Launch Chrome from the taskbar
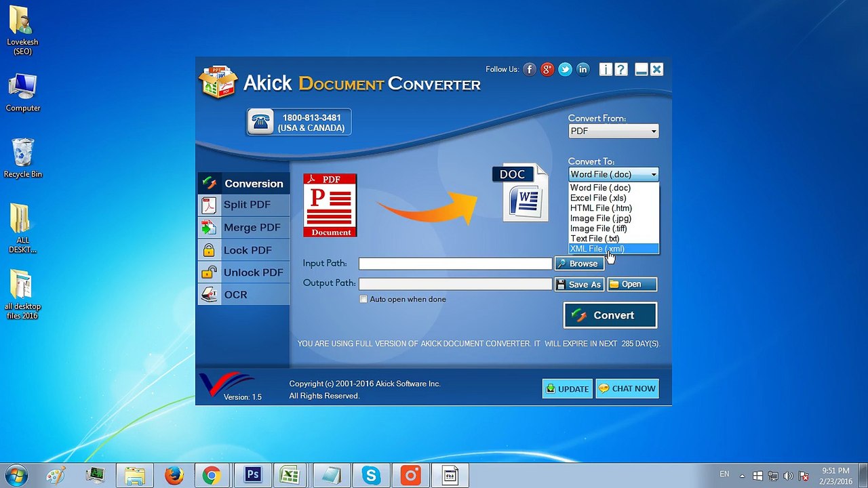868x488 pixels. (212, 475)
